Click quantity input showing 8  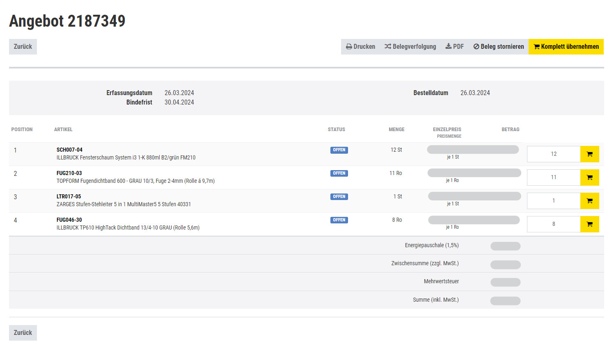(553, 224)
